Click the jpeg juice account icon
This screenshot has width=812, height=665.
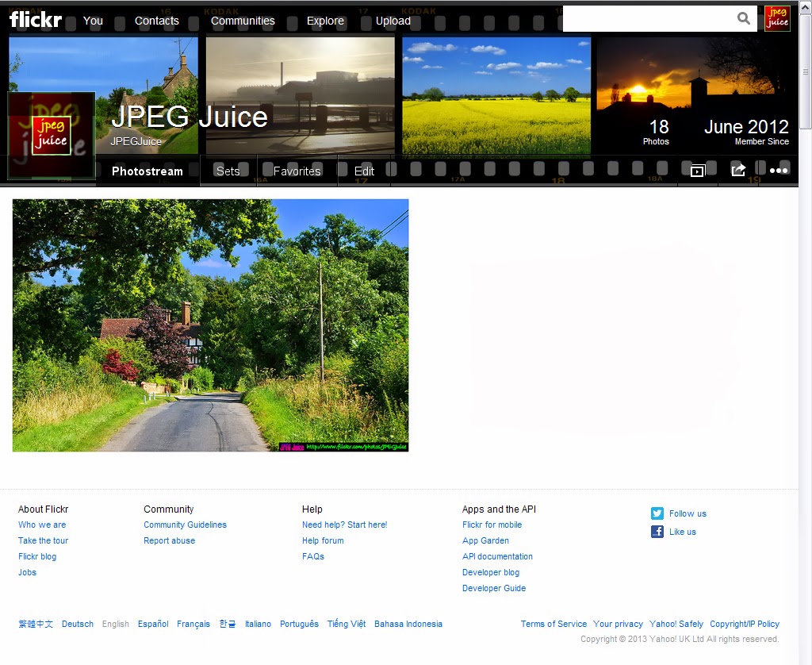pyautogui.click(x=777, y=17)
